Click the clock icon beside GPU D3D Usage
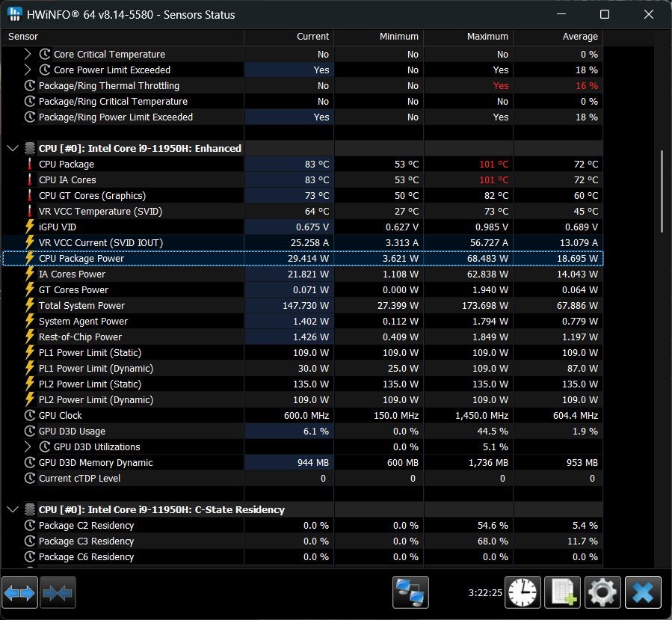Screen dimensions: 672x620 (x=30, y=432)
